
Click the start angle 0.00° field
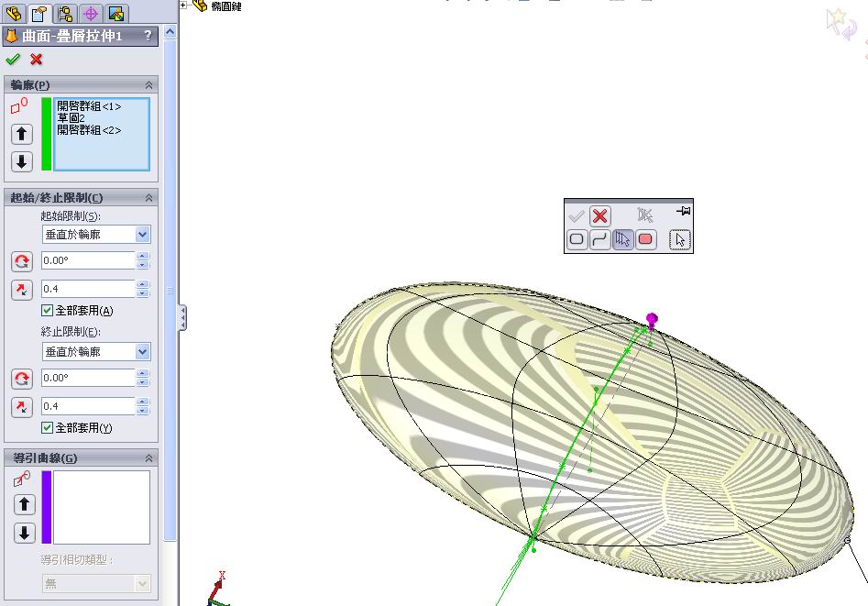pos(88,260)
